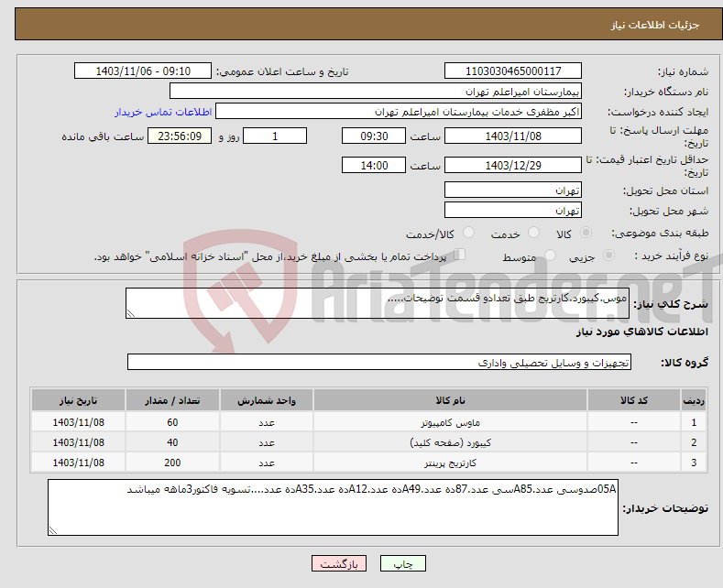
Task: Click the کیبورد (صفحه کلید) item name
Action: (450, 443)
